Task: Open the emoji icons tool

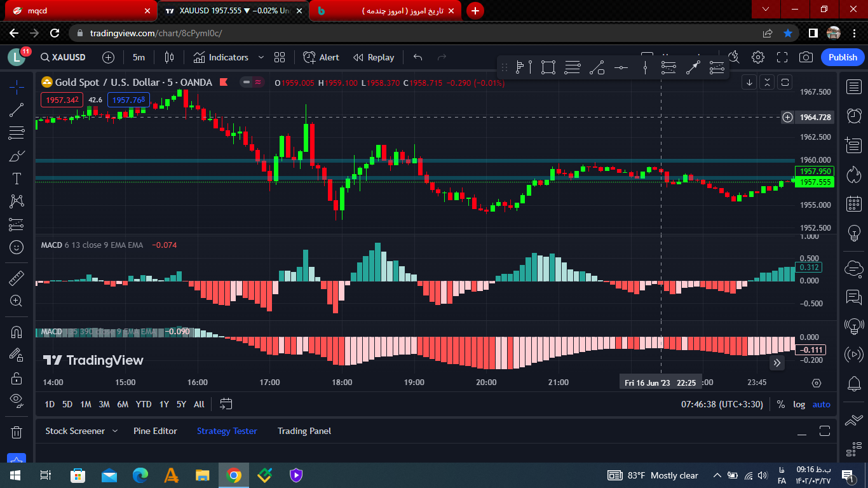Action: pyautogui.click(x=17, y=247)
